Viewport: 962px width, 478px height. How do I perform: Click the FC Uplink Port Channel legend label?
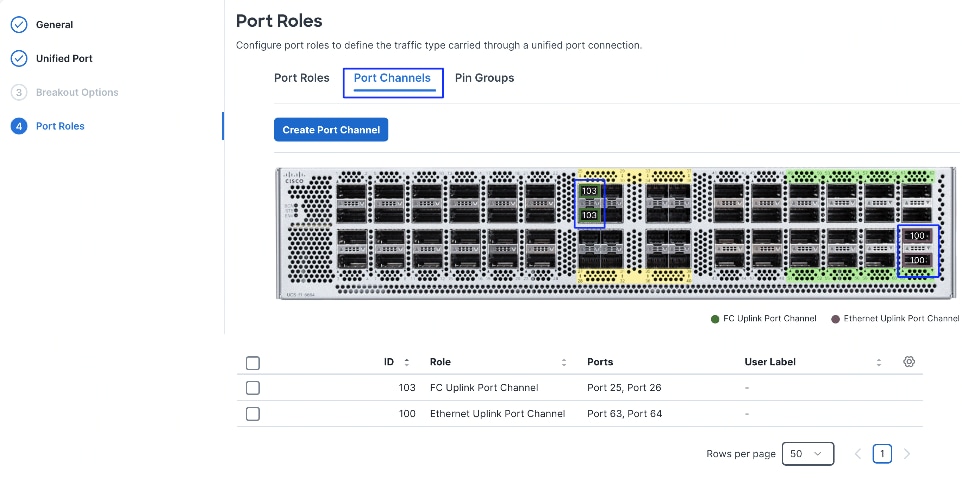pyautogui.click(x=770, y=319)
